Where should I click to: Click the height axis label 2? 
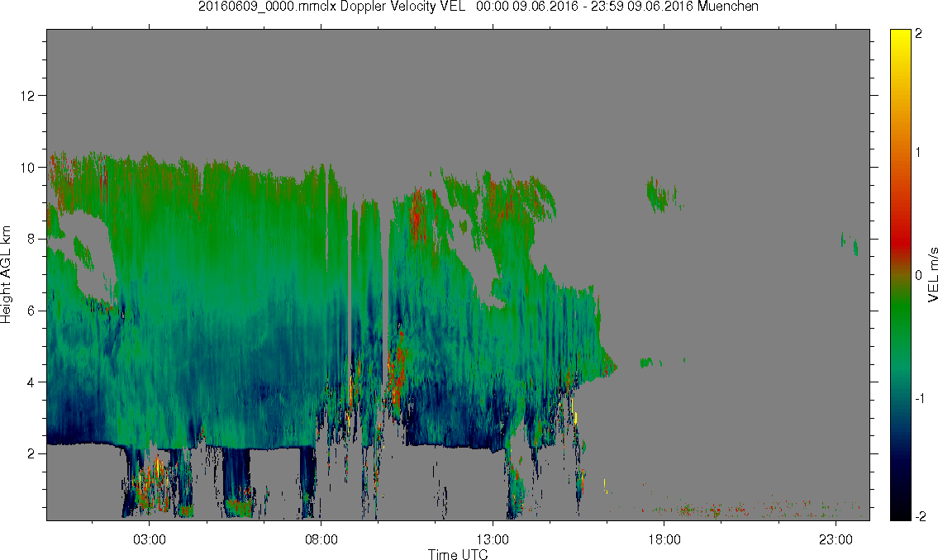pyautogui.click(x=31, y=453)
